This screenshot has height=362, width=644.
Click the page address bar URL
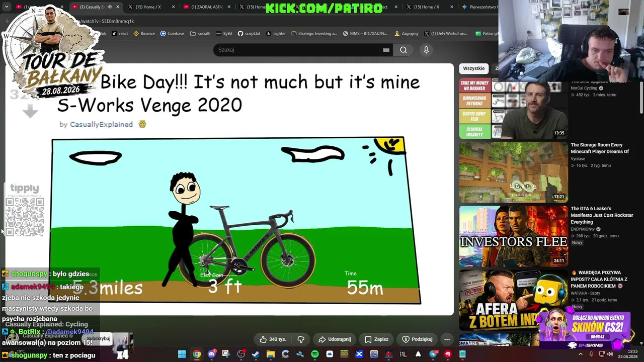[x=107, y=22]
